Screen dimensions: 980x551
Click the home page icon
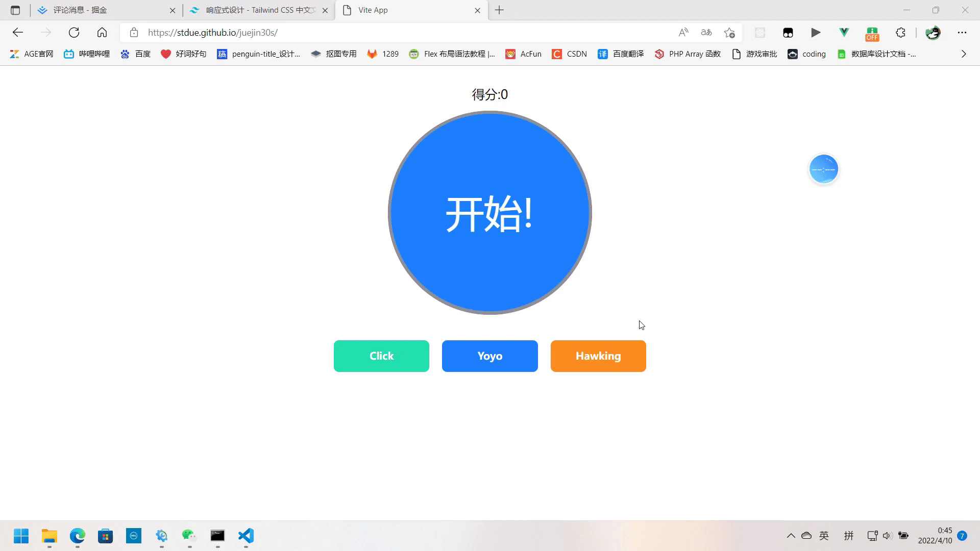(102, 33)
